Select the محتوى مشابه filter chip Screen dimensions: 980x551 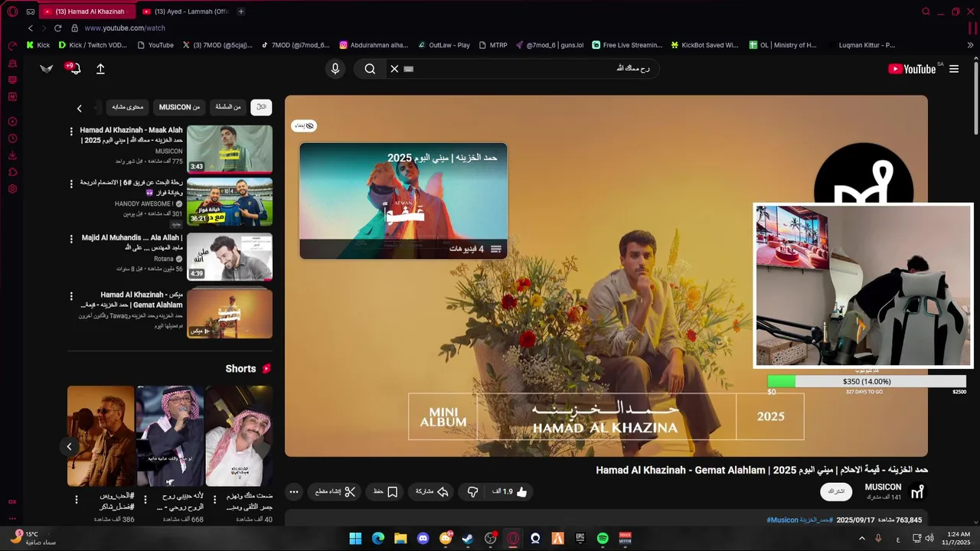[127, 107]
